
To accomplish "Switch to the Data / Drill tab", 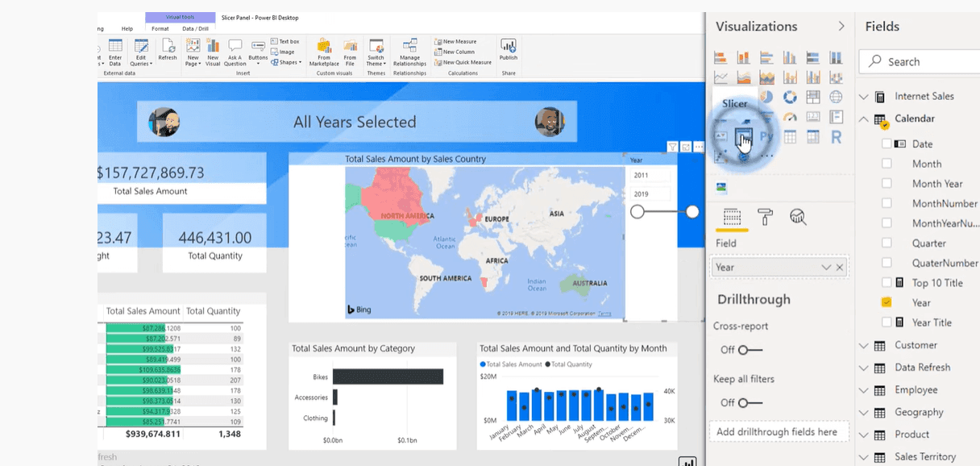I will [195, 29].
